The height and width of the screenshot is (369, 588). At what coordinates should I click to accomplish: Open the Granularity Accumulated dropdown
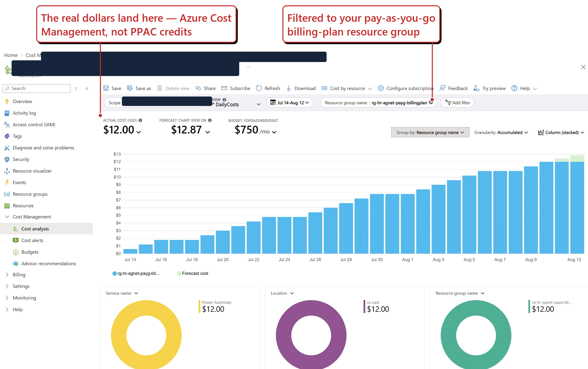tap(501, 132)
